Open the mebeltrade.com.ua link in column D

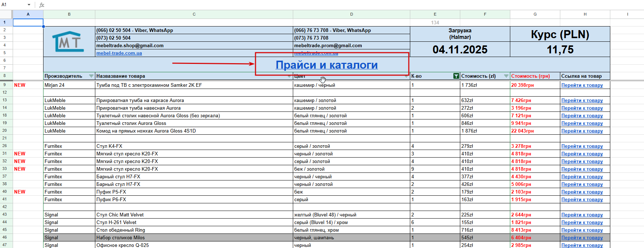[x=316, y=53]
